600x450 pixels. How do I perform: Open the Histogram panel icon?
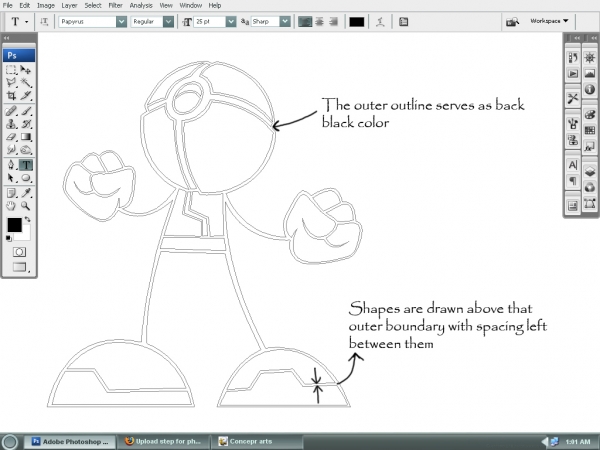point(590,73)
